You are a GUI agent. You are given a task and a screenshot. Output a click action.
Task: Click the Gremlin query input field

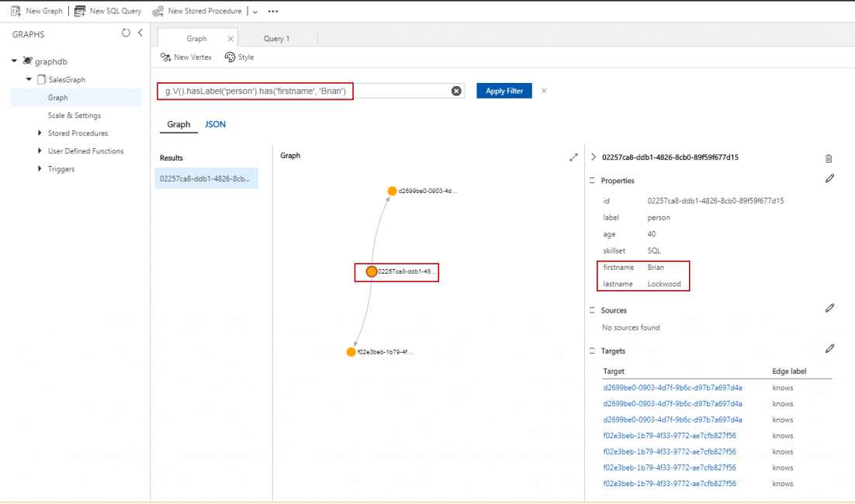coord(310,91)
